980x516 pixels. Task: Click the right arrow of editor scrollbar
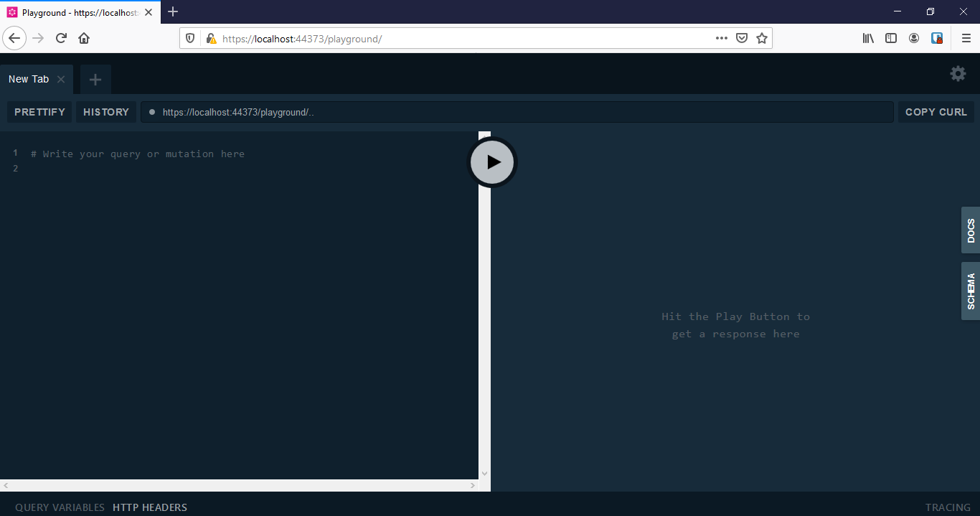[x=472, y=485]
